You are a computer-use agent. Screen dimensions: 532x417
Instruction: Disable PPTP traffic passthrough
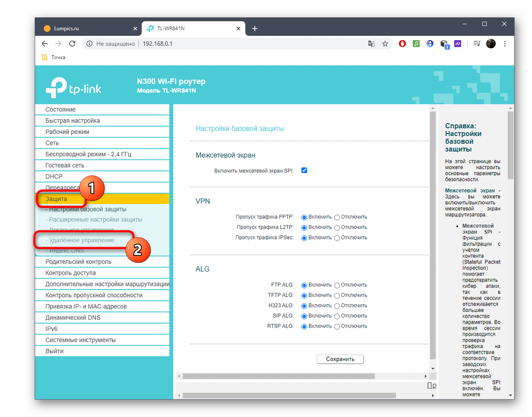click(x=337, y=217)
